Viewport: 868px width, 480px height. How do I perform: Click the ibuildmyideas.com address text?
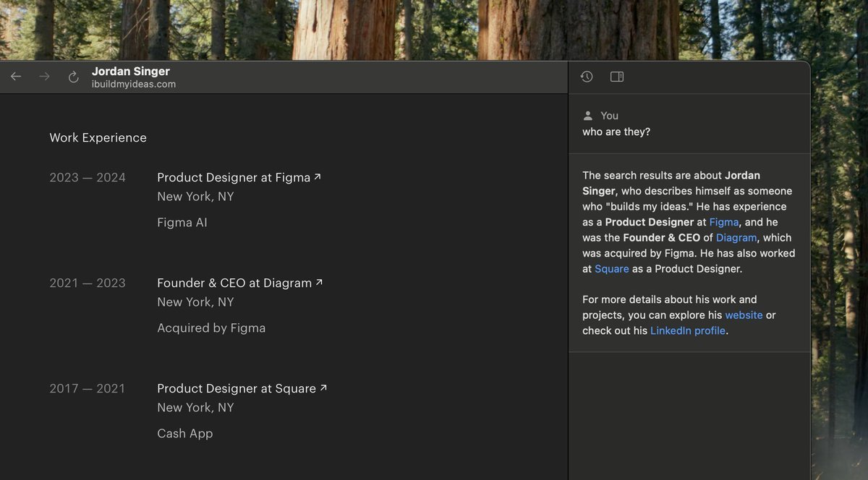[134, 84]
